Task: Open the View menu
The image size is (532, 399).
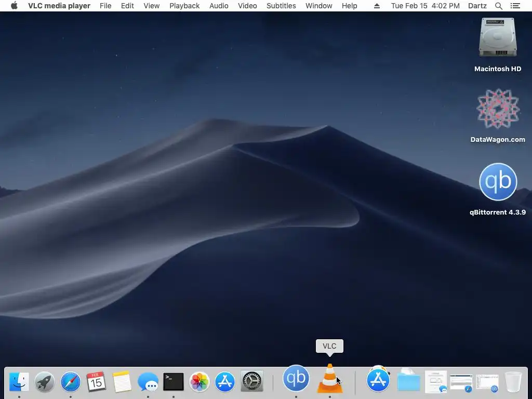Action: tap(151, 6)
